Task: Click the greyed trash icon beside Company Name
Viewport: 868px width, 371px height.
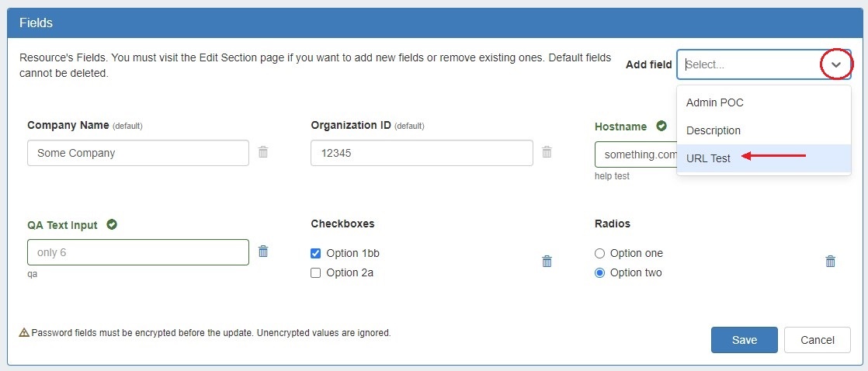Action: tap(263, 152)
